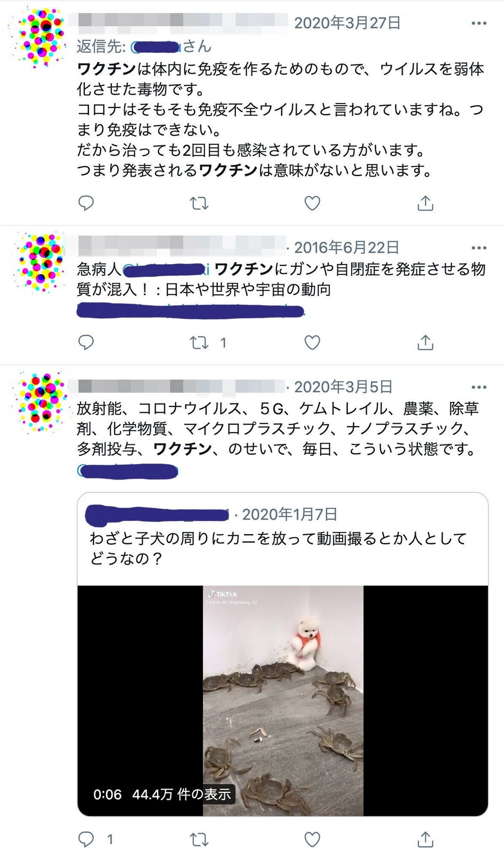Share the March 27, 2020 tweet
Image resolution: width=504 pixels, height=858 pixels.
425,203
